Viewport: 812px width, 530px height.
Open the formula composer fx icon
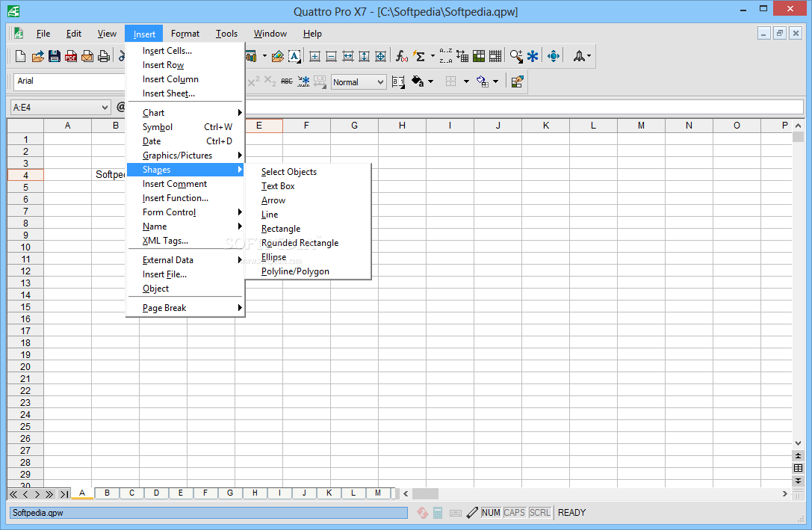401,56
